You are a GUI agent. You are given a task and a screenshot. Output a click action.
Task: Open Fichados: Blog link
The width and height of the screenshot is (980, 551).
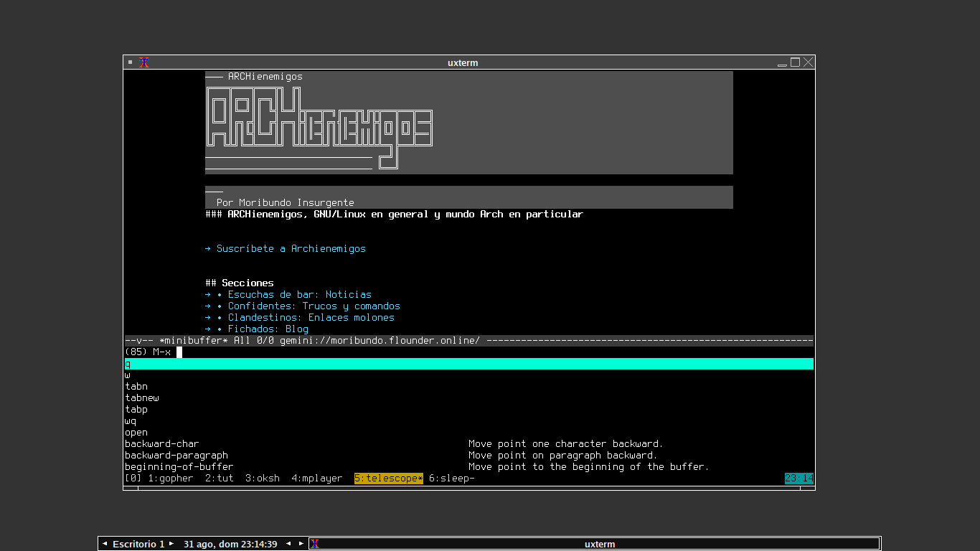(x=268, y=329)
